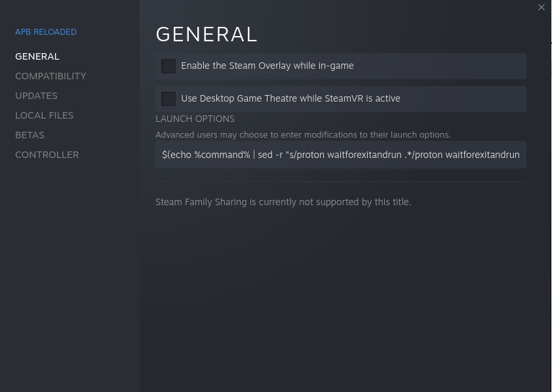Click the 'Enable the Steam Overlay while in-game' label
This screenshot has height=392, width=552.
[267, 66]
